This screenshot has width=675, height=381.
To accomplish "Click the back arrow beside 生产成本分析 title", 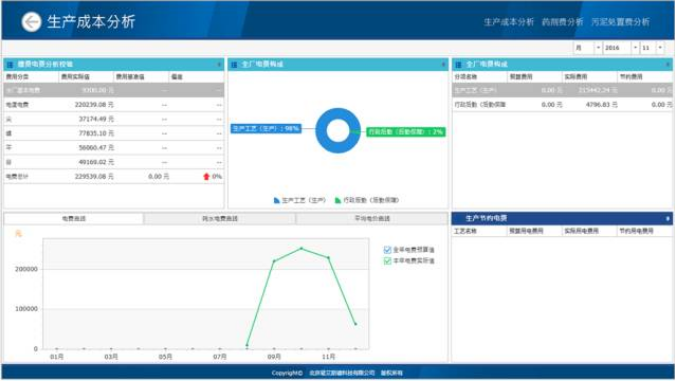I will [31, 22].
